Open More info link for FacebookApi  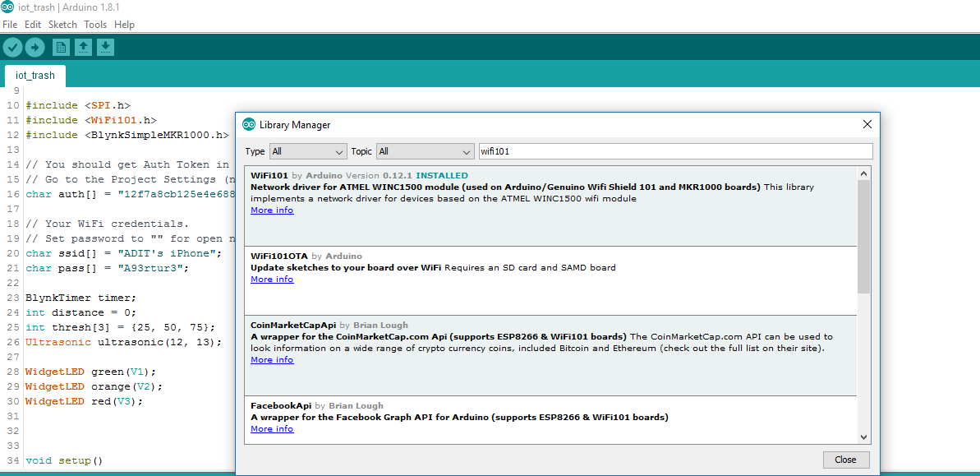point(272,428)
